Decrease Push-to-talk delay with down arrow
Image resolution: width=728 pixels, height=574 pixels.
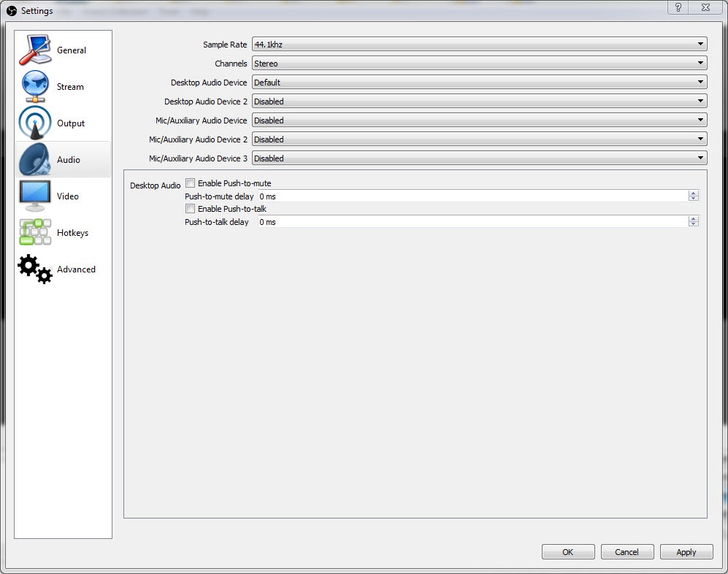(x=693, y=224)
